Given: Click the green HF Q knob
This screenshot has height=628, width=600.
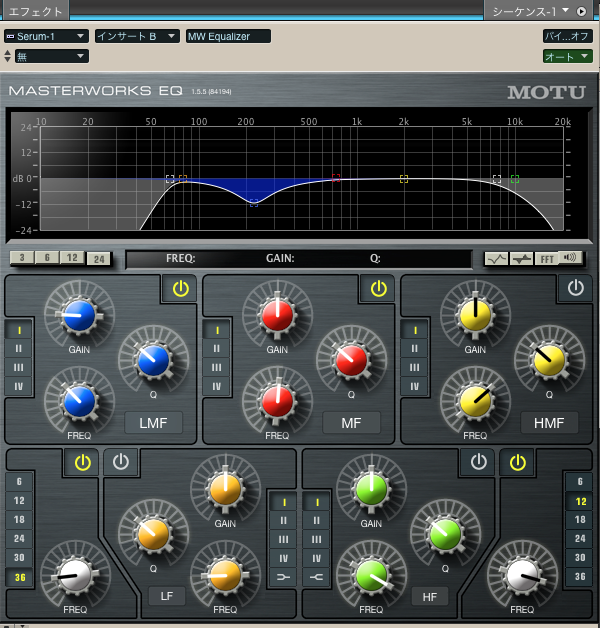Looking at the screenshot, I should 445,535.
